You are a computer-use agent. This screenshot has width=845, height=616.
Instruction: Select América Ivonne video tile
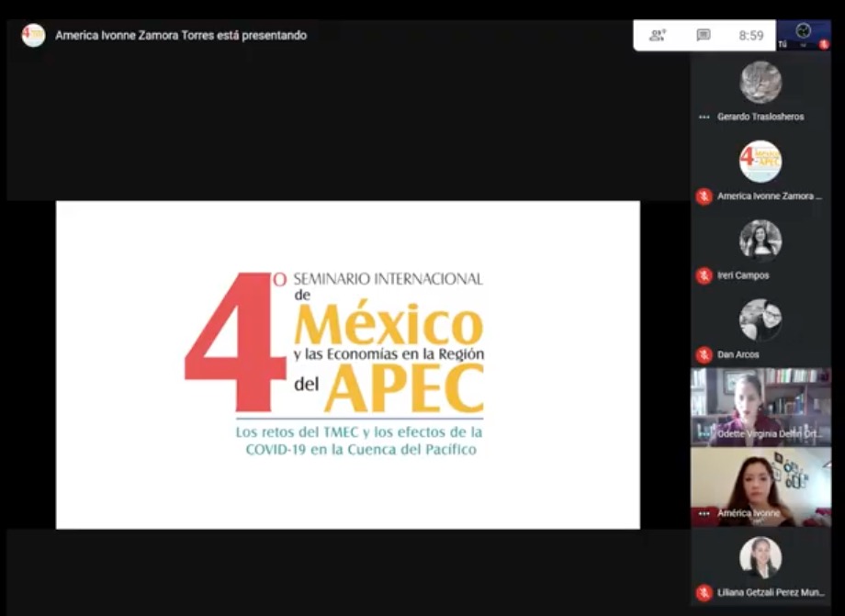[760, 487]
